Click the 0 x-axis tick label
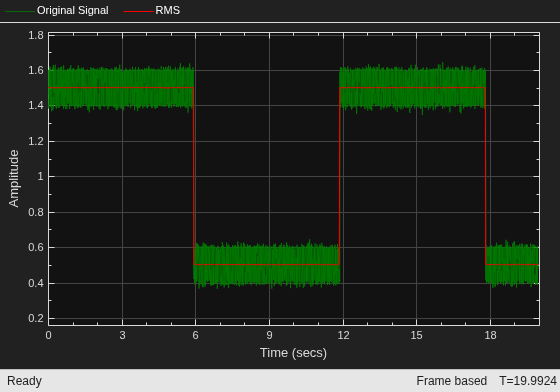The width and height of the screenshot is (560, 392). (x=49, y=335)
